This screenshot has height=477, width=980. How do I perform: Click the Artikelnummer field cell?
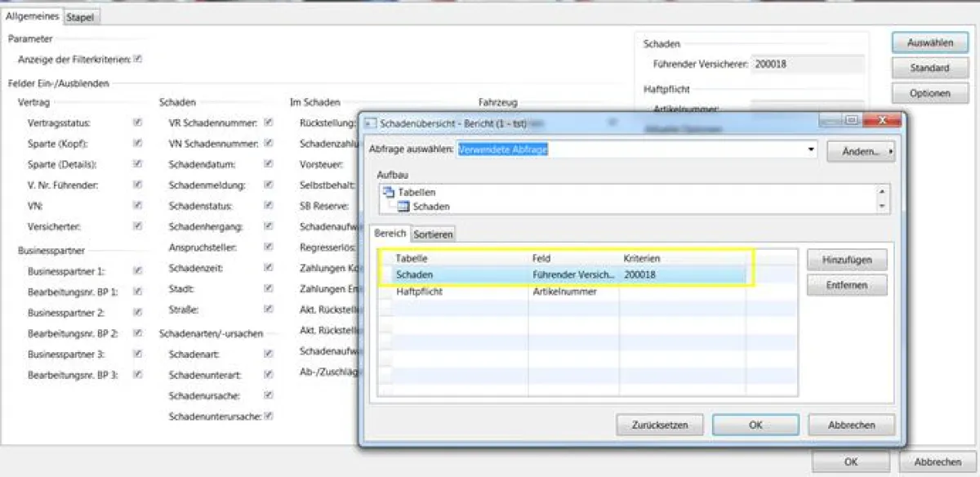click(x=573, y=292)
